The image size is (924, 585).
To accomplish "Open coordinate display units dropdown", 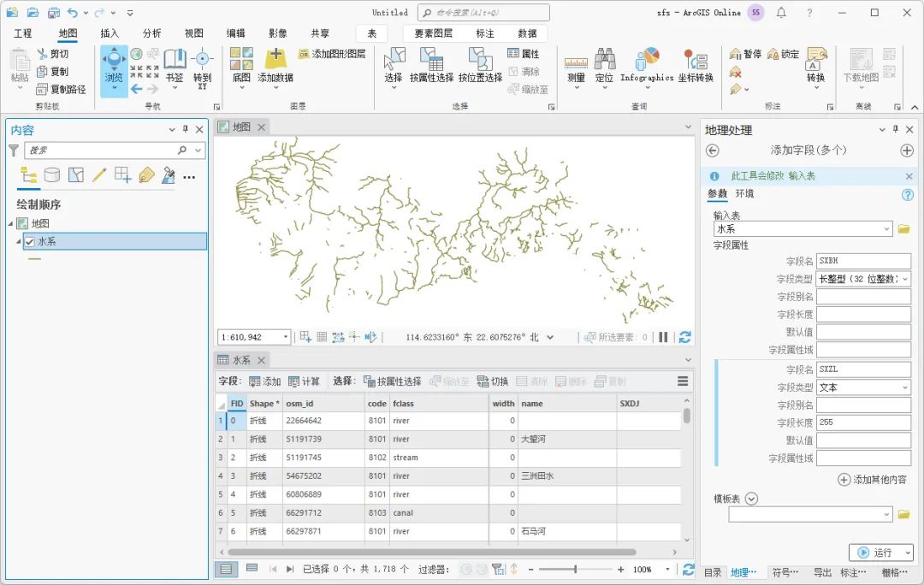I will click(550, 337).
